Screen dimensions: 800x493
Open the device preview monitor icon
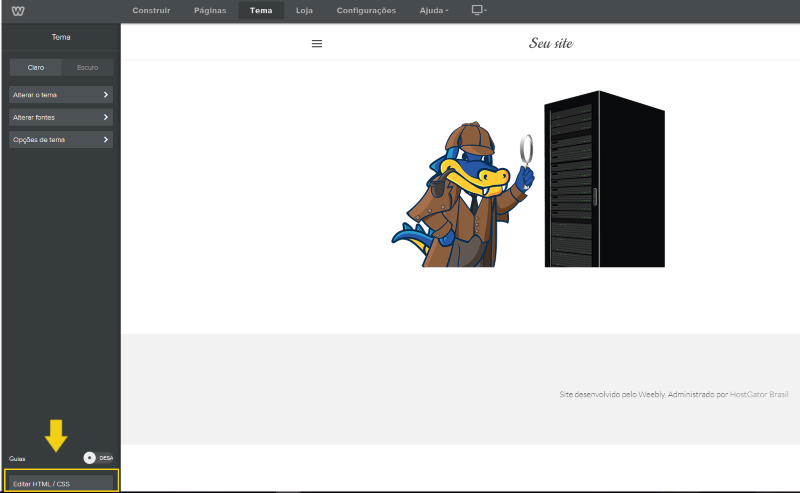click(x=479, y=10)
